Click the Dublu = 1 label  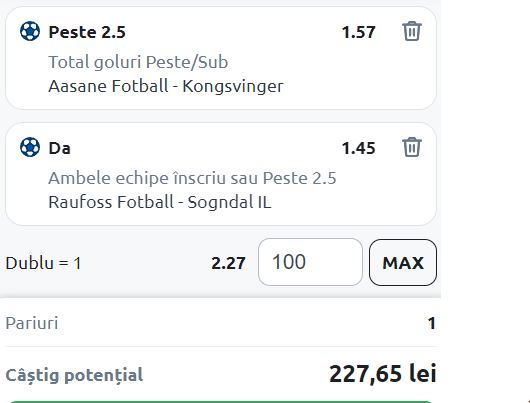coord(43,263)
